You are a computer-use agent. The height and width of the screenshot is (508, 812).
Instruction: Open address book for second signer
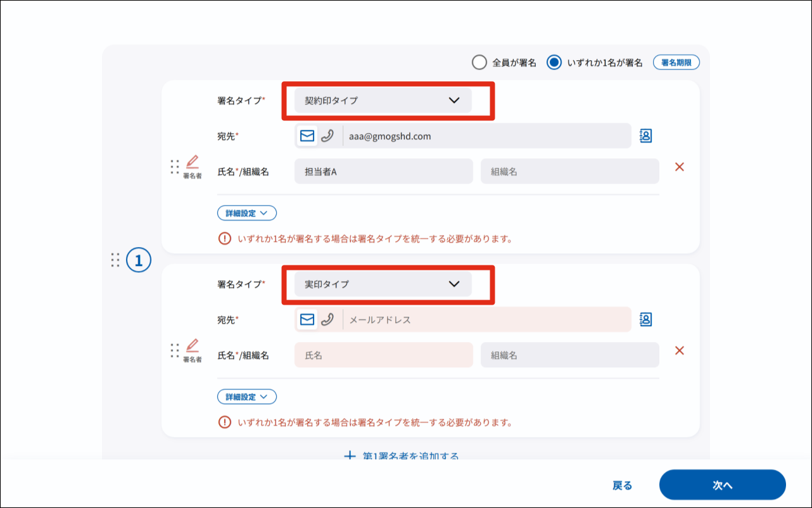645,319
